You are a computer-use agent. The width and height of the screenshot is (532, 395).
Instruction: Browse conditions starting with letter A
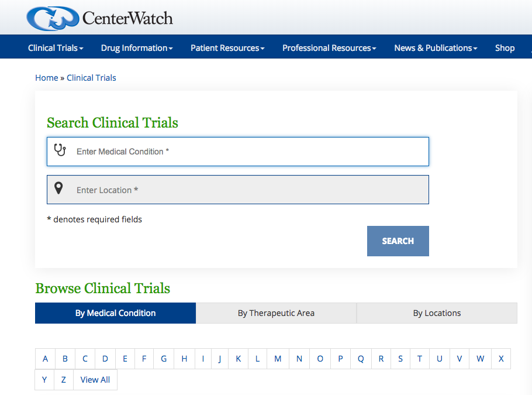point(45,359)
